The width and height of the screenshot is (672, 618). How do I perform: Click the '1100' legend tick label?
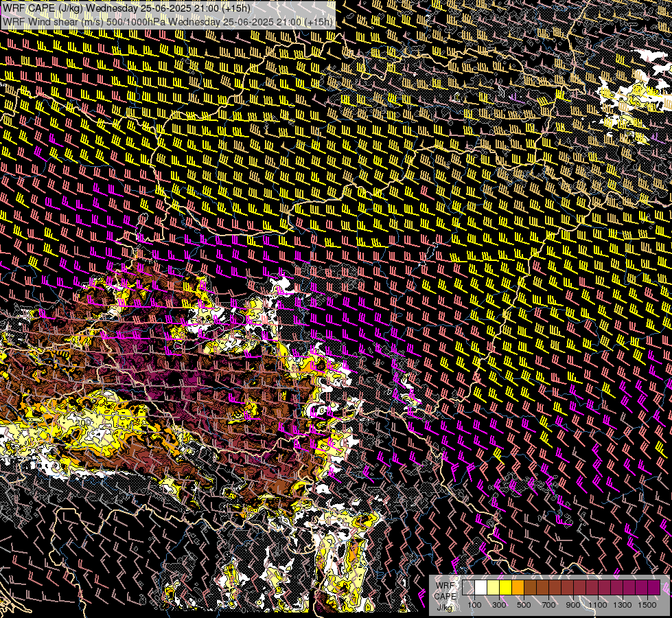[597, 605]
